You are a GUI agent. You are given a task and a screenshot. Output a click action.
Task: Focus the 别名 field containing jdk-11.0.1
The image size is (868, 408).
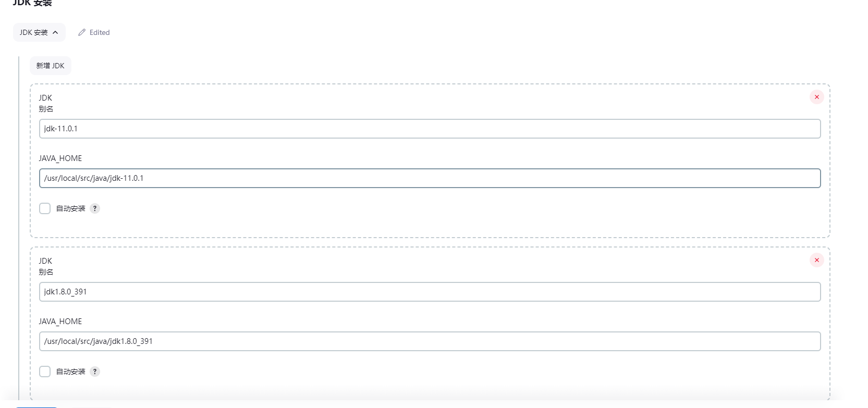click(430, 129)
